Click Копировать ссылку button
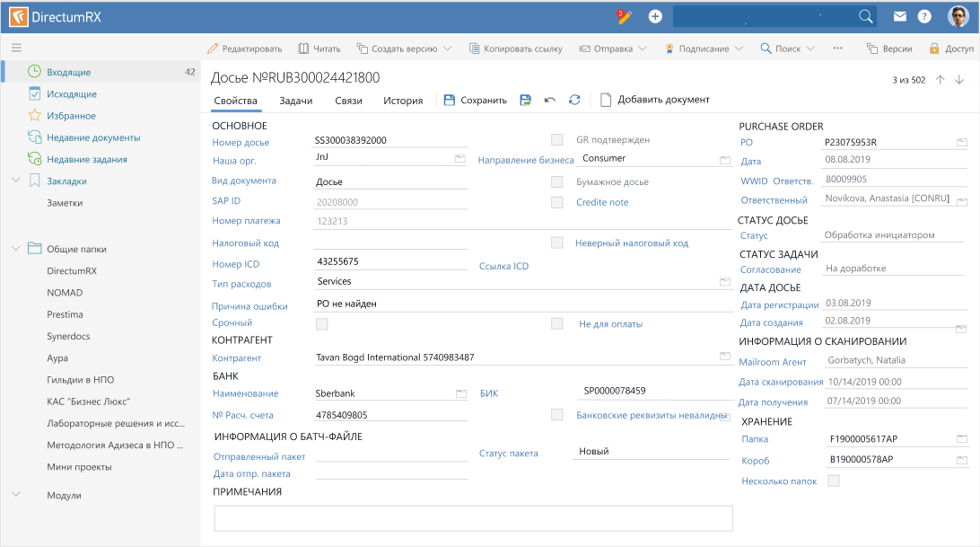The image size is (980, 547). coord(516,49)
